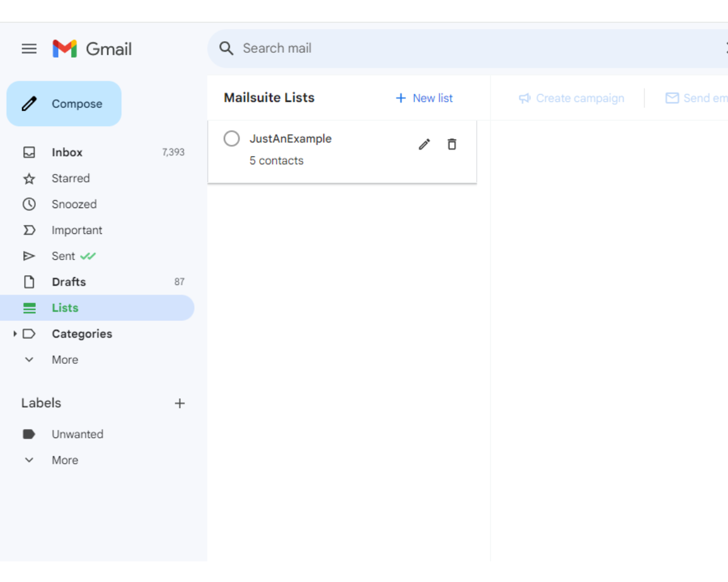Create new label with plus icon
Screen dimensions: 728x582
tap(180, 403)
